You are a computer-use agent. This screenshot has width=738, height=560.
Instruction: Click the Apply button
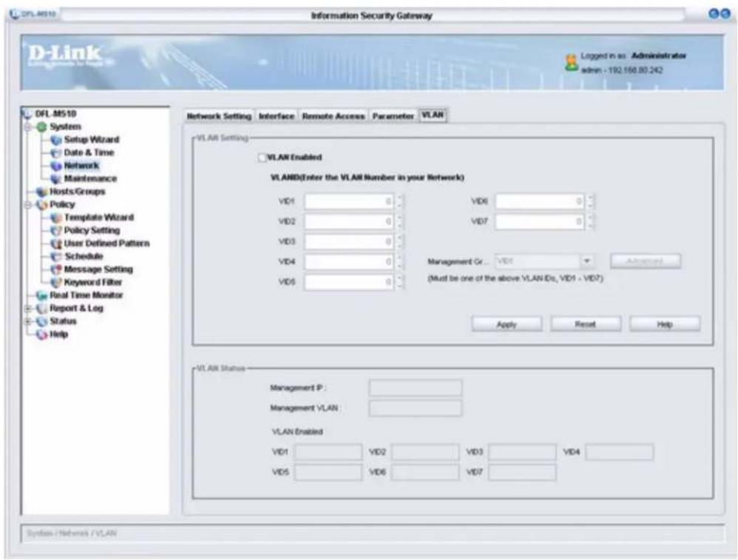(x=507, y=324)
